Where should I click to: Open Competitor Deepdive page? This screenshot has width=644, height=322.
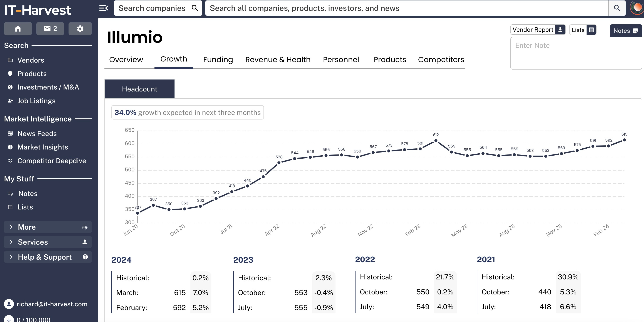52,161
